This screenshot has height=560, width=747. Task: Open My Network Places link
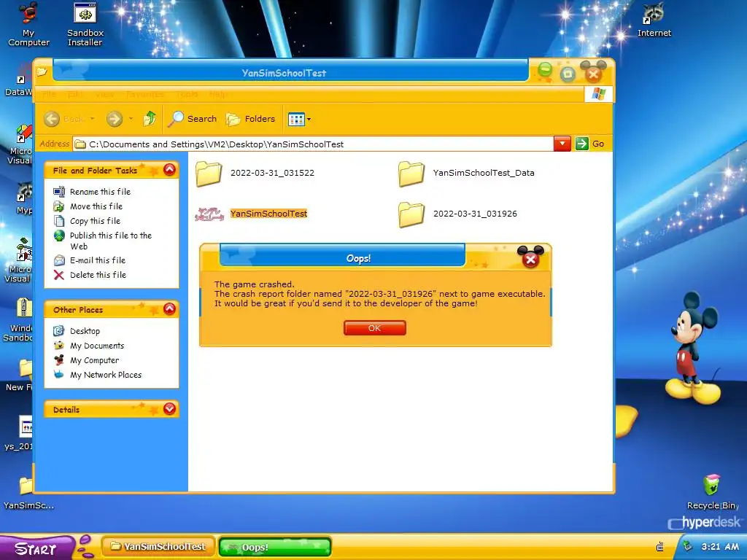coord(106,375)
